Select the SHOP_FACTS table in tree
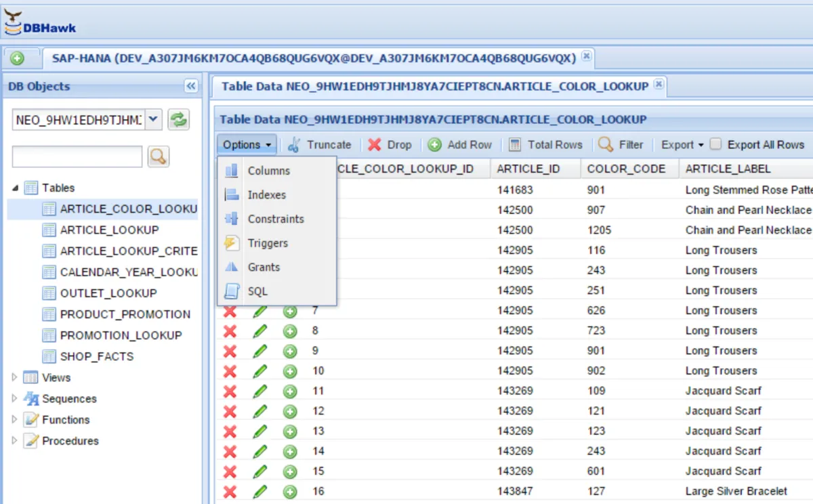Image resolution: width=813 pixels, height=504 pixels. coord(96,356)
